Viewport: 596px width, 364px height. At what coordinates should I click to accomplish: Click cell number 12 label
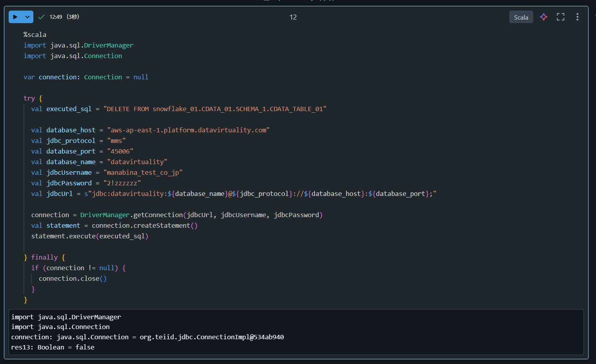point(293,17)
